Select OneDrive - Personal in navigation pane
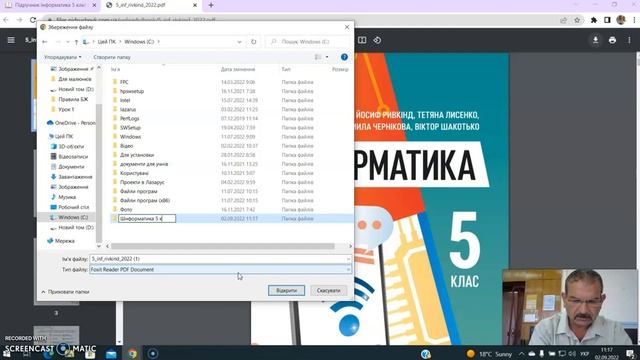The image size is (640, 360). pos(71,122)
